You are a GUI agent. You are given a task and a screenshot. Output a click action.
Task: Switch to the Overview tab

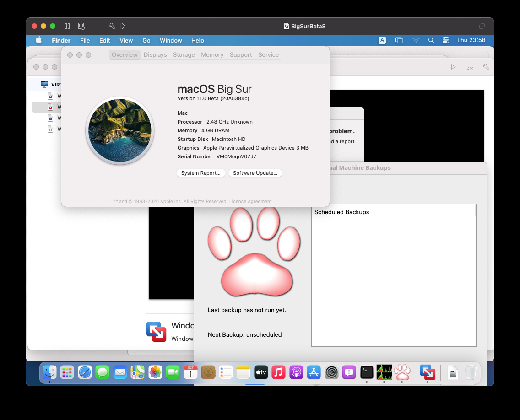pos(125,55)
